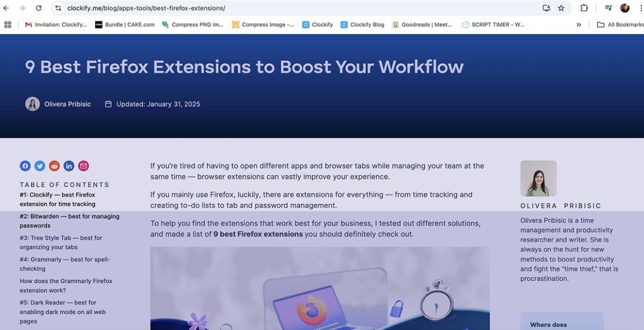Bookmark this page with the star icon

(x=561, y=8)
